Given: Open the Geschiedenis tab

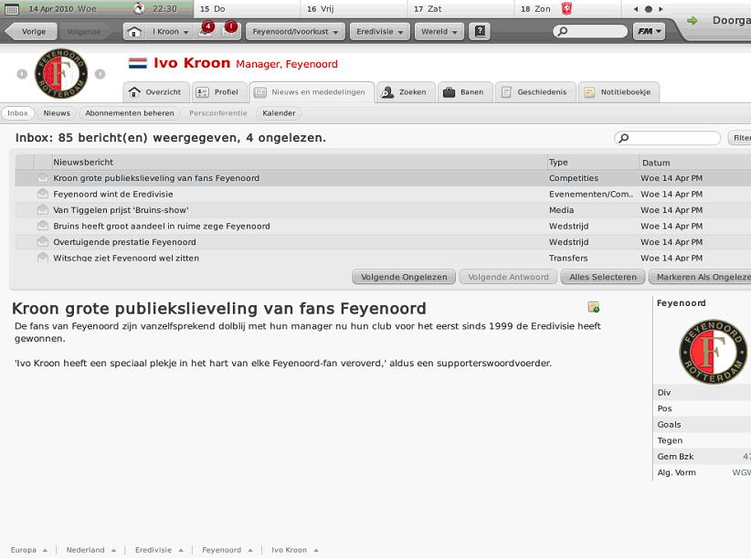Looking at the screenshot, I should coord(535,92).
